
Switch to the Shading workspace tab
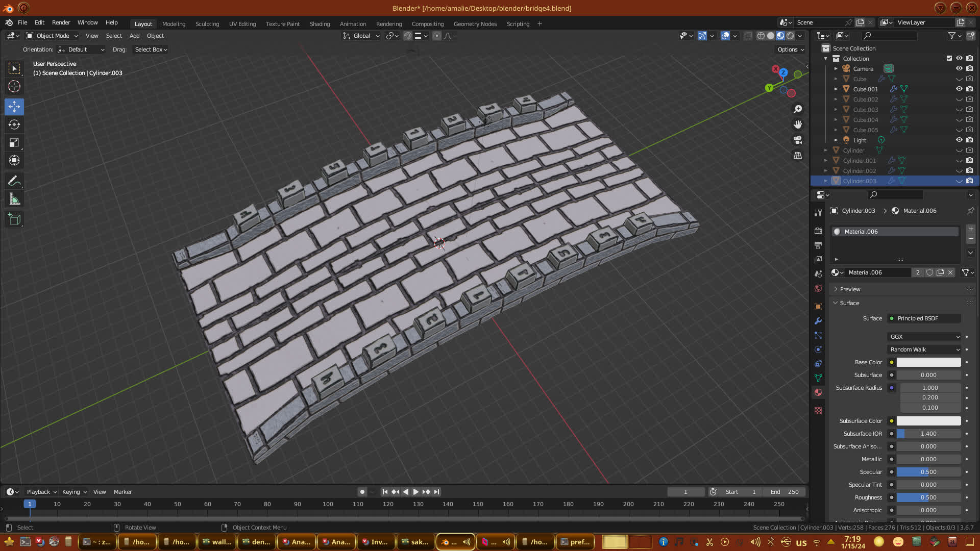point(320,24)
